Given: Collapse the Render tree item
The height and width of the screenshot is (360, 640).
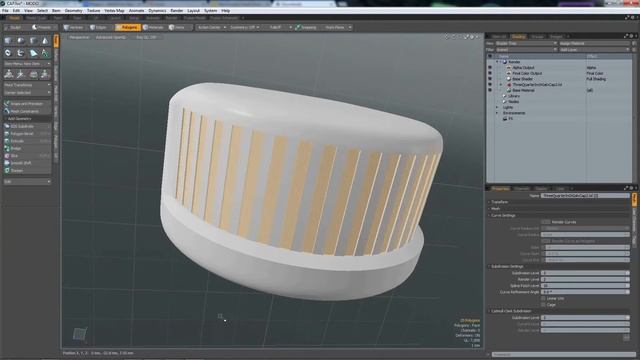Looking at the screenshot, I should click(x=498, y=62).
